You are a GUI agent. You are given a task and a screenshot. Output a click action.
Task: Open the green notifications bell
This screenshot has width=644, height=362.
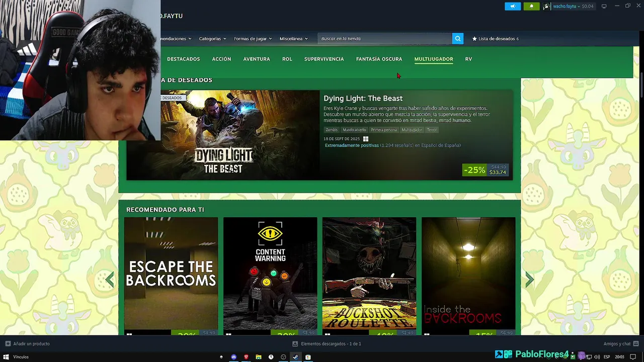pos(531,6)
